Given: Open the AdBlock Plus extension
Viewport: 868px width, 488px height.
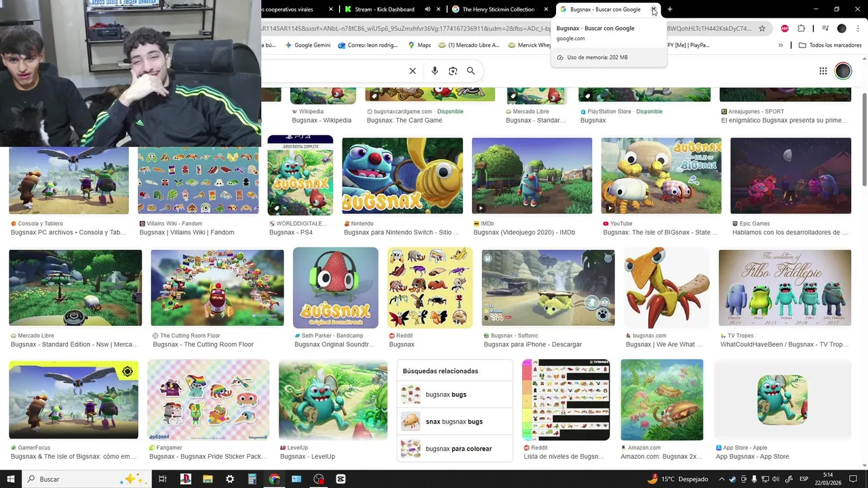Looking at the screenshot, I should [x=785, y=28].
